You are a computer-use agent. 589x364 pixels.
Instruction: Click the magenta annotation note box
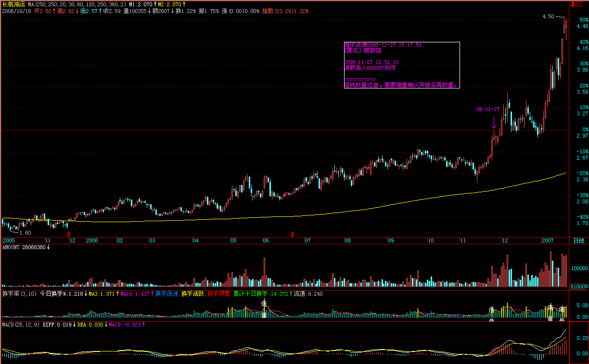(x=402, y=65)
